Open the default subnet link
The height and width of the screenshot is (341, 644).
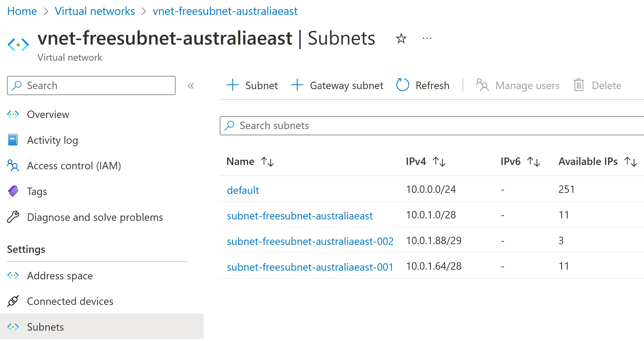[243, 190]
